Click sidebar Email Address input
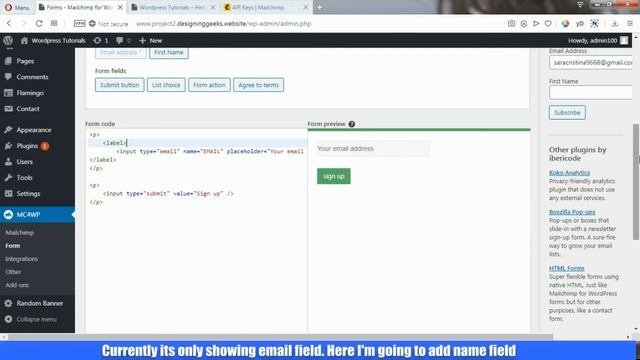Image resolution: width=640 pixels, height=360 pixels. [x=591, y=62]
